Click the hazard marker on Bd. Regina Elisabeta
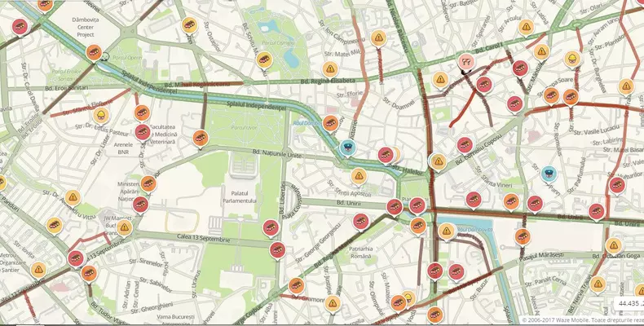The image size is (644, 326). click(x=330, y=69)
